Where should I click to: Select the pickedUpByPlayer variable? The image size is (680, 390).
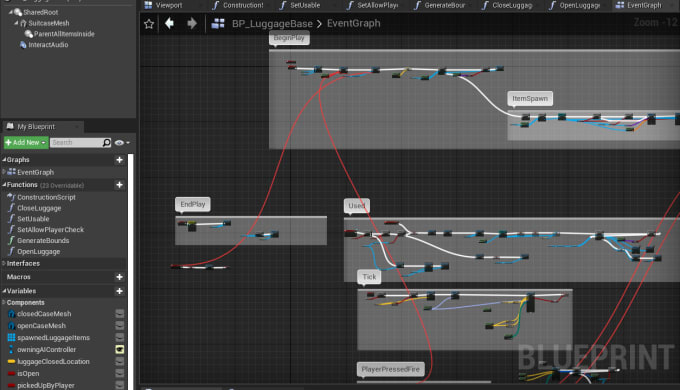click(46, 385)
